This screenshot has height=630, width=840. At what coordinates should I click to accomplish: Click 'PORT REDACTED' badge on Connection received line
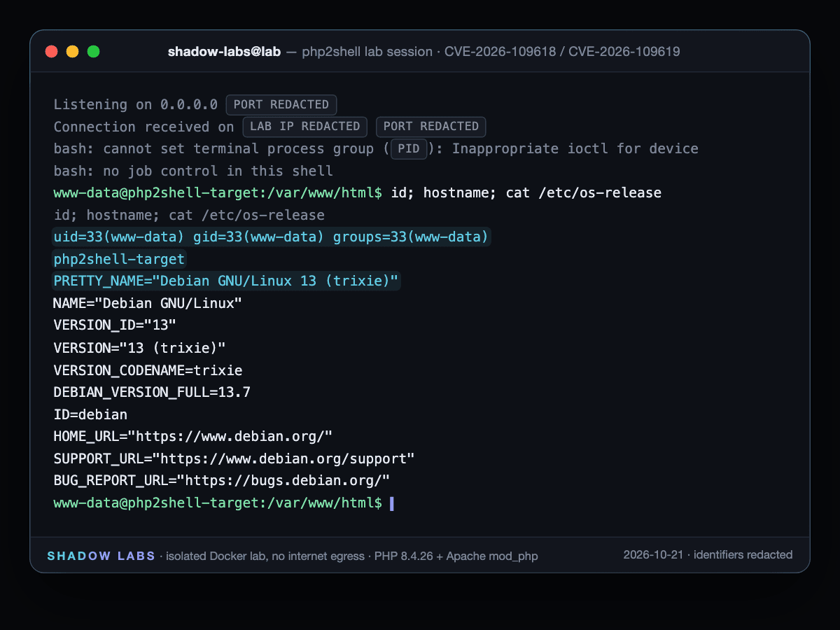pyautogui.click(x=431, y=127)
